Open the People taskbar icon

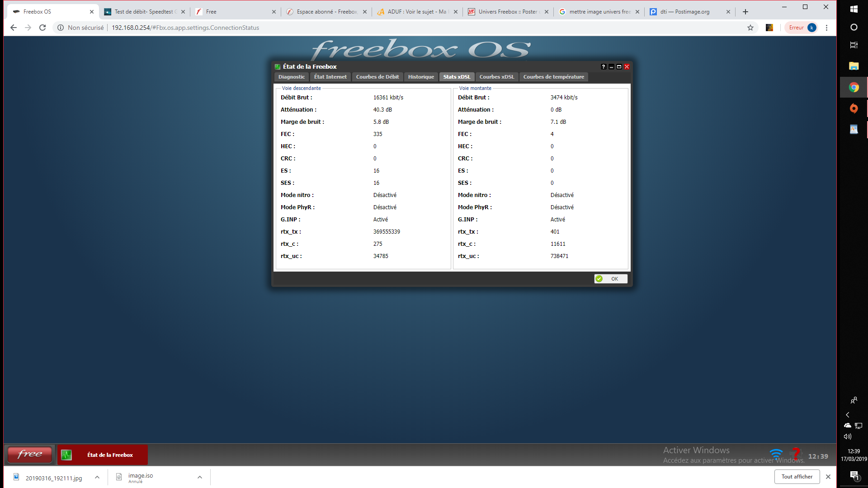[x=854, y=400]
